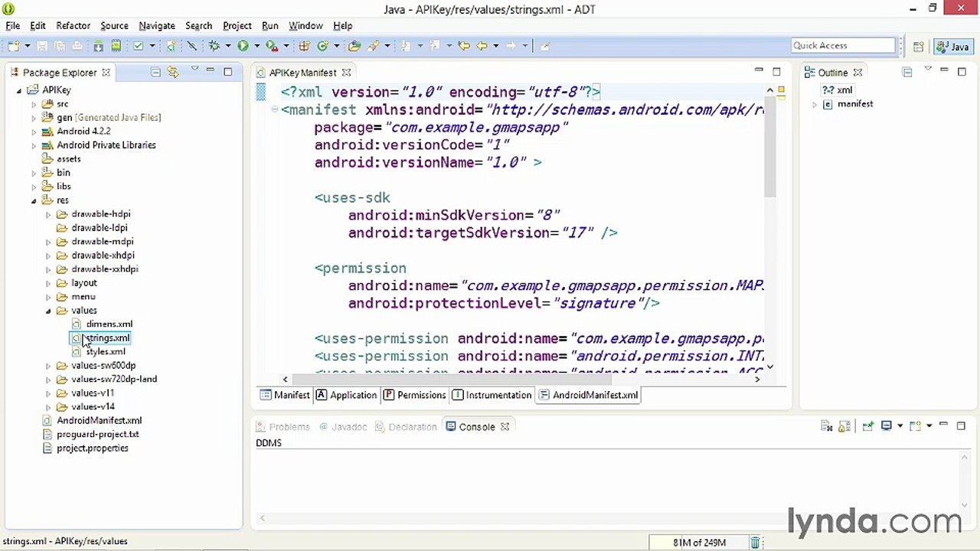Open the Debug dropdown arrow
The width and height of the screenshot is (980, 551).
pyautogui.click(x=228, y=46)
